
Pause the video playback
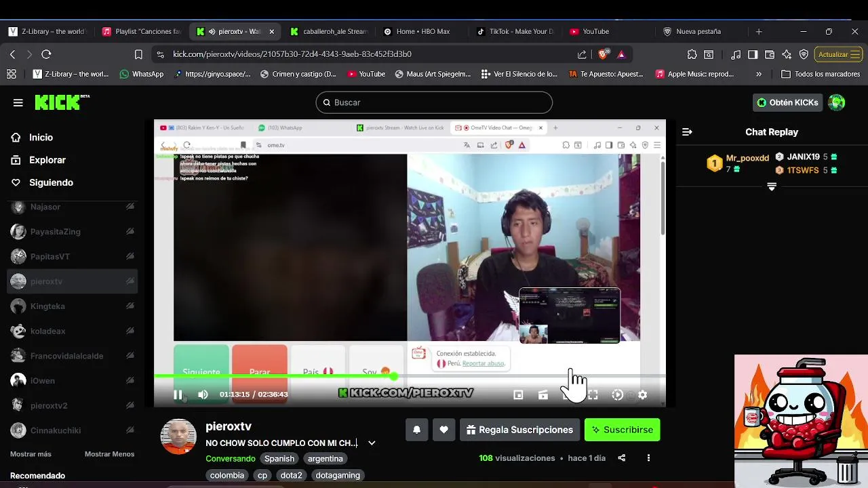(178, 394)
